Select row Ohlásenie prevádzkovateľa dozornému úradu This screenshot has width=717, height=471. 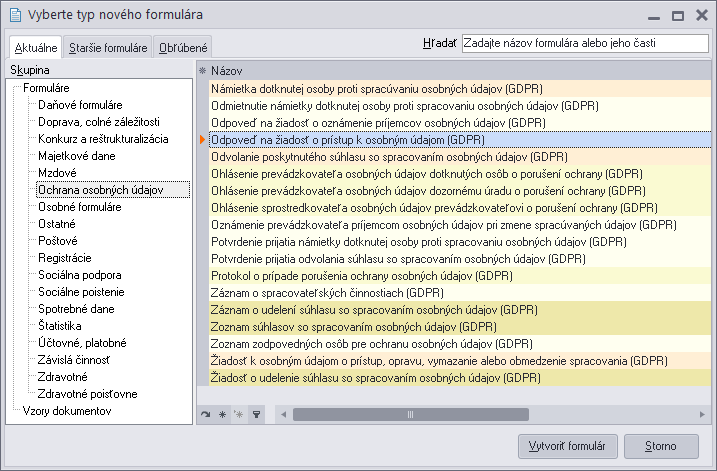pyautogui.click(x=460, y=191)
